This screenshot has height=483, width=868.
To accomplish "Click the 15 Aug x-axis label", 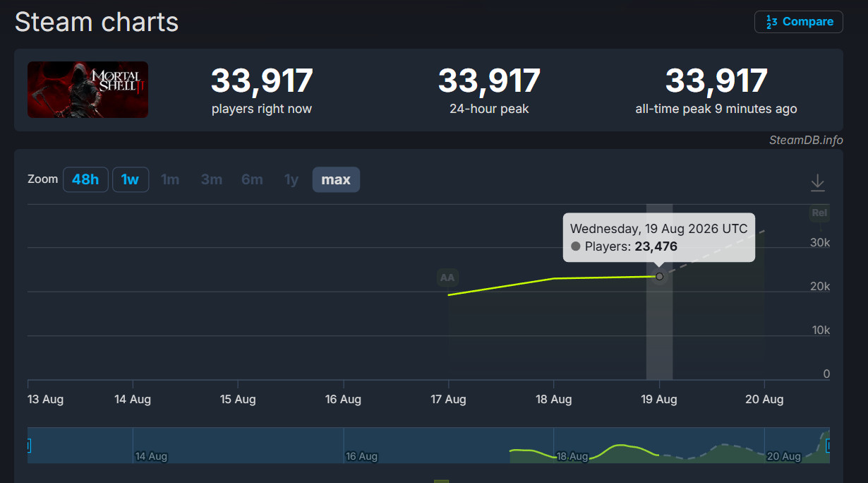I will (238, 400).
